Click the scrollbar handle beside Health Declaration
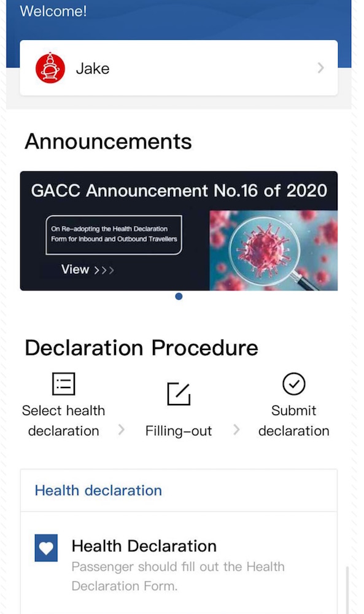The height and width of the screenshot is (614, 364). click(x=347, y=589)
